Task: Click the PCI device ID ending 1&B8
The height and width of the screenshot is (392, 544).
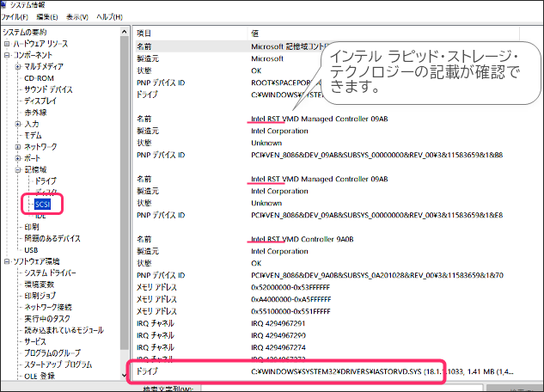Action: pos(376,155)
